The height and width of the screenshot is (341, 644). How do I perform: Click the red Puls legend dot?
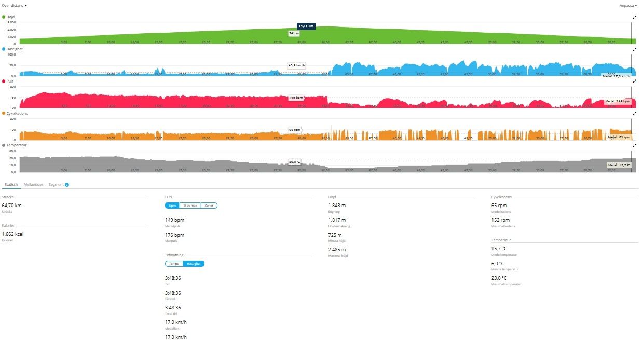(x=4, y=81)
